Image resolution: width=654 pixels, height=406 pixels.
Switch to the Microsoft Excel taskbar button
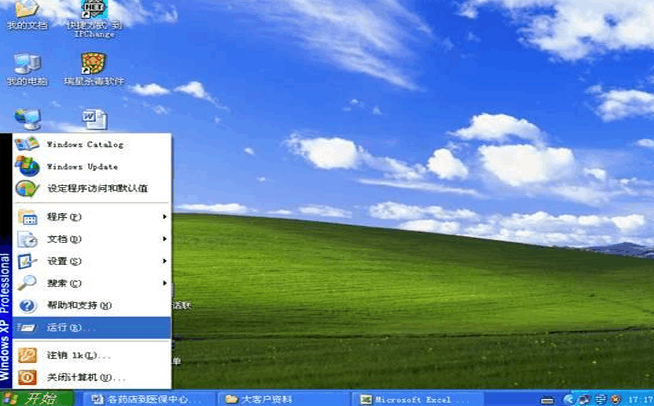tap(418, 399)
